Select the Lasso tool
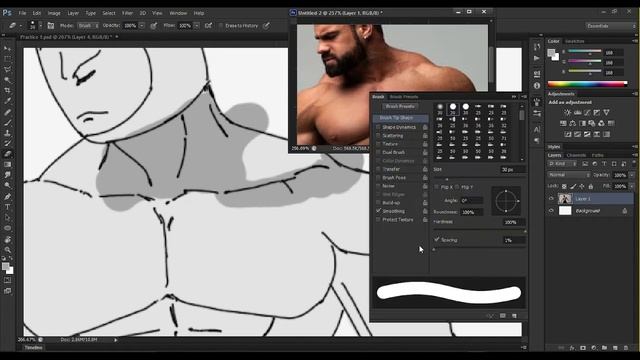The width and height of the screenshot is (640, 360). [x=7, y=69]
